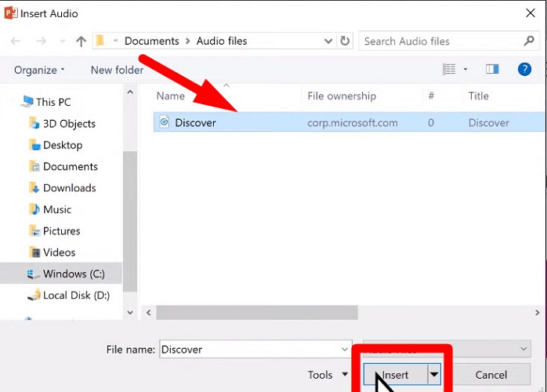This screenshot has width=547, height=392.
Task: Sort by the # column
Action: [431, 96]
